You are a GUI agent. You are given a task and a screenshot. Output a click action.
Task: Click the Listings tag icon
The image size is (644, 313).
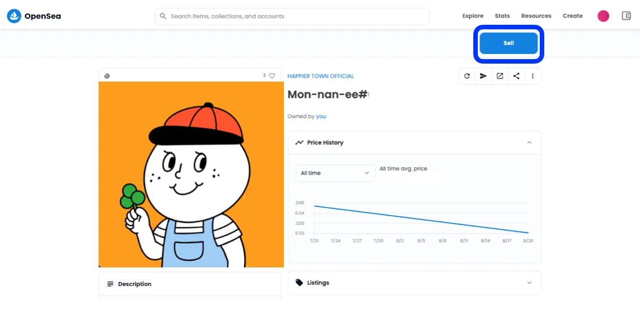(x=299, y=283)
